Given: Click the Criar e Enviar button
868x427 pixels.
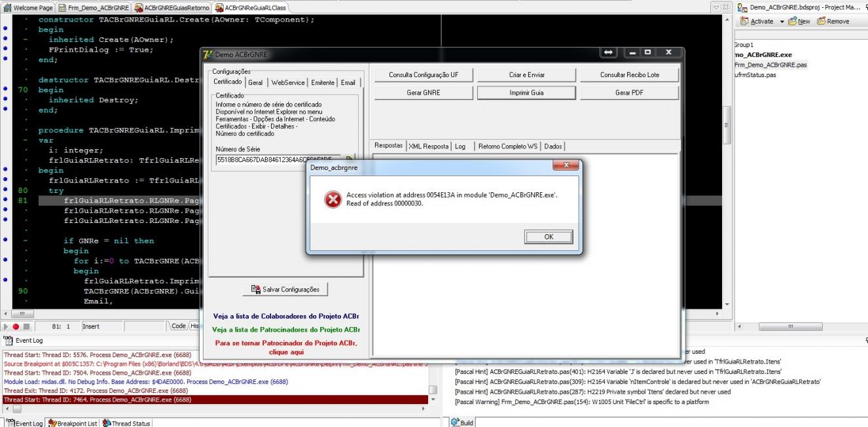Looking at the screenshot, I should (x=526, y=75).
